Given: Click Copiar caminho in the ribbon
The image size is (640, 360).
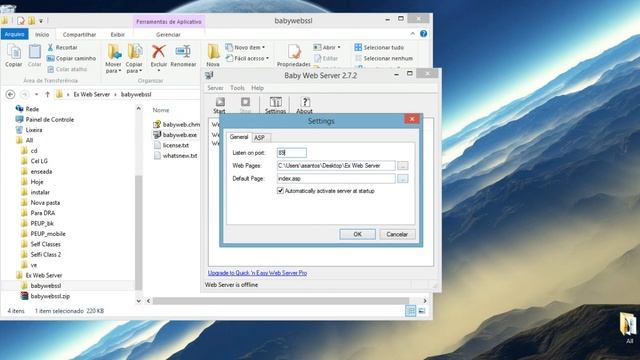Looking at the screenshot, I should (71, 58).
